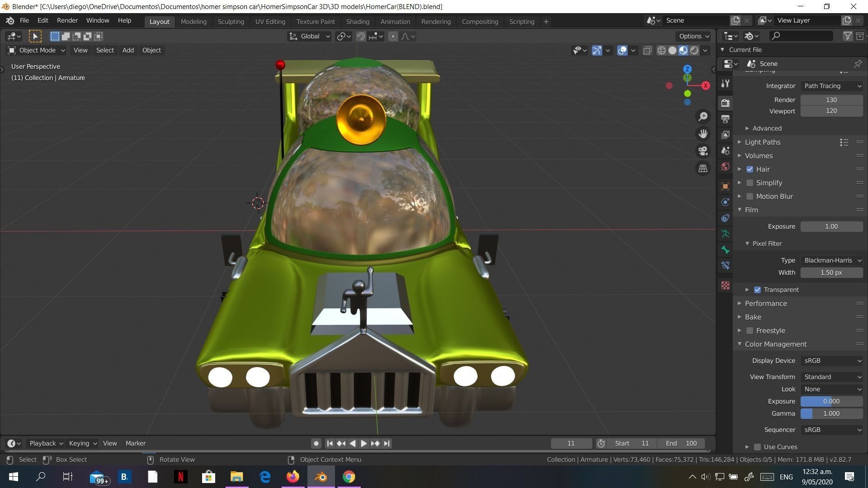This screenshot has width=868, height=488.
Task: Pin the properties editor context
Action: 858,64
